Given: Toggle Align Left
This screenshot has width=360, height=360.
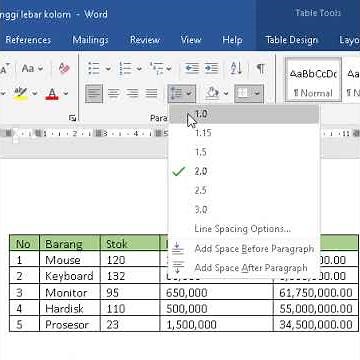Looking at the screenshot, I should [94, 93].
